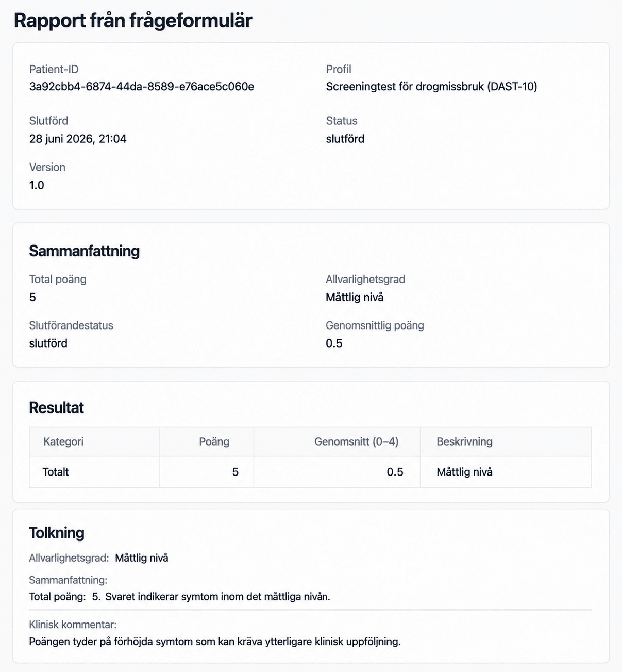The width and height of the screenshot is (622, 672).
Task: Click the Genomsnitt (0–4) column header
Action: tap(357, 441)
